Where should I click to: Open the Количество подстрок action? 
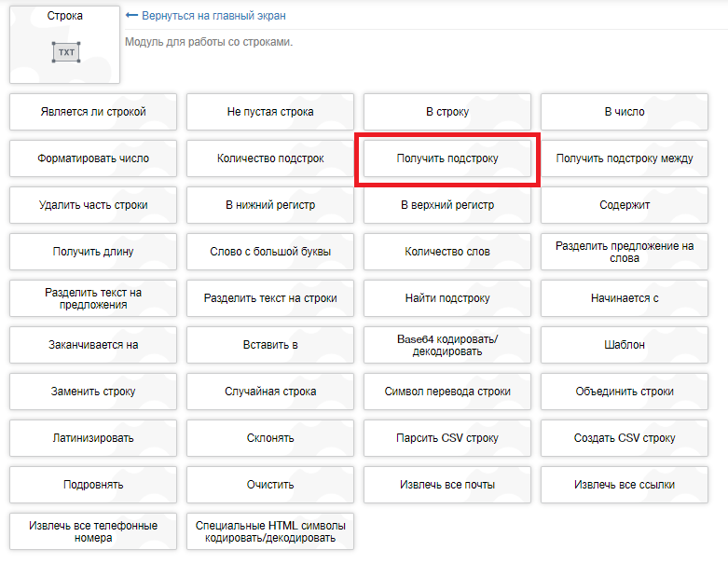(270, 158)
